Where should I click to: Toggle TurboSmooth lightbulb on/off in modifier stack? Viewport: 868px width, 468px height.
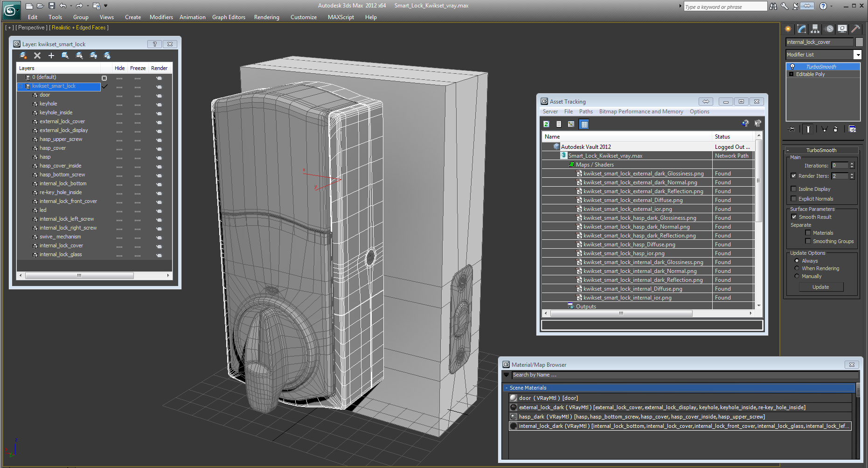(x=792, y=67)
